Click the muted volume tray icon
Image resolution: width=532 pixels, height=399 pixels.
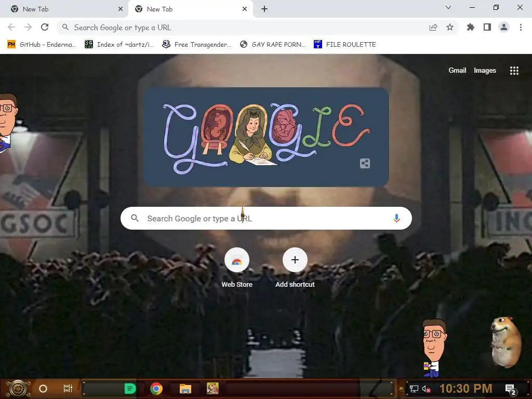pyautogui.click(x=426, y=389)
